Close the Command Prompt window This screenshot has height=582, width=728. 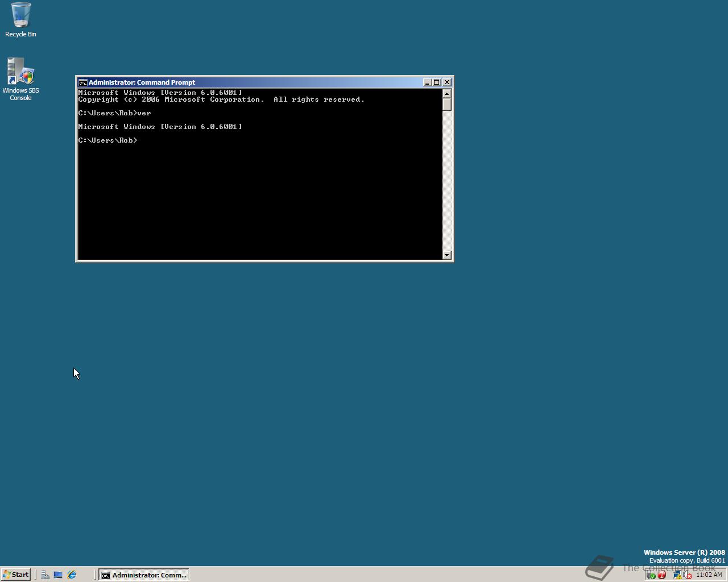point(447,82)
